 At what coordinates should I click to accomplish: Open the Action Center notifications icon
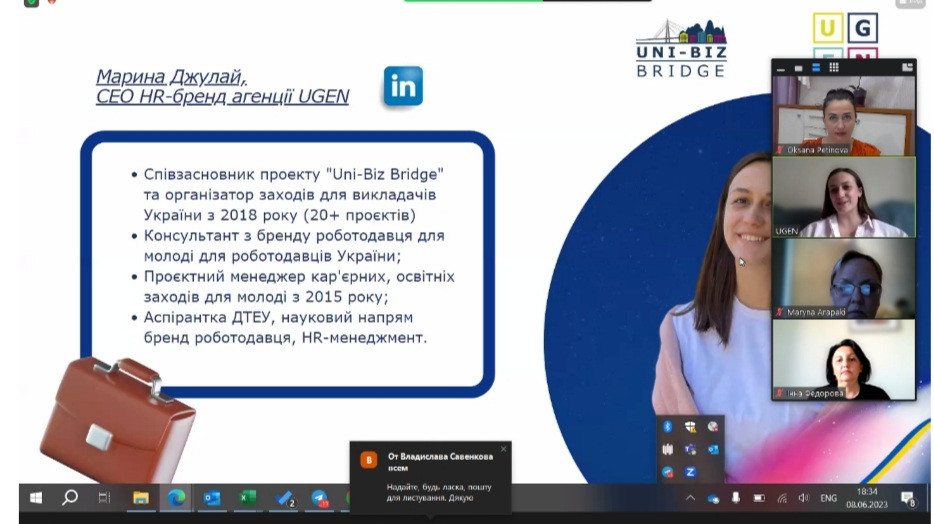[x=908, y=498]
